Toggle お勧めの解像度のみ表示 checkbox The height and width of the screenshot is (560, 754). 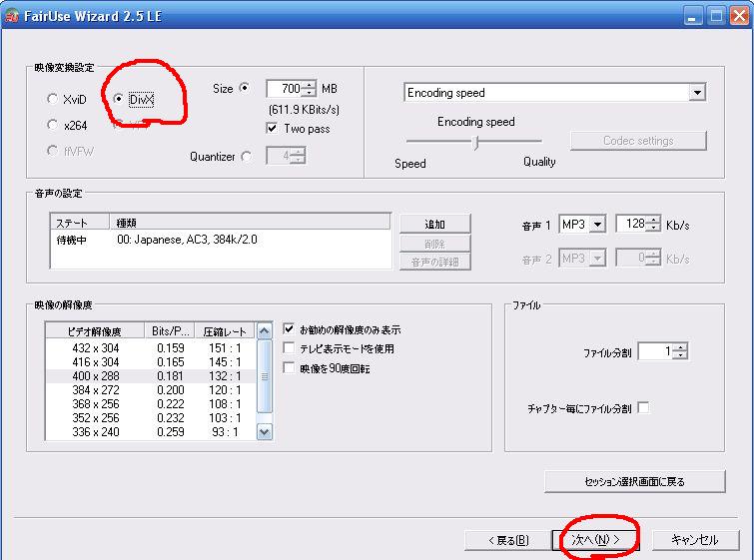pyautogui.click(x=289, y=329)
